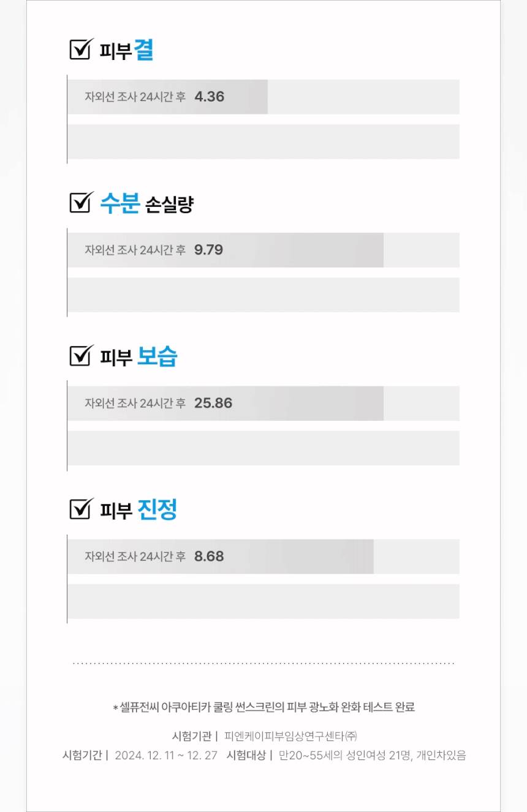
Task: Tap the blank bar under 8.68
Action: [263, 601]
